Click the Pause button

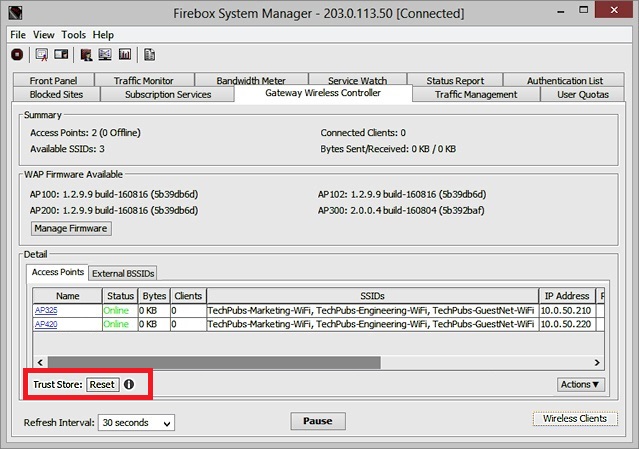[318, 421]
